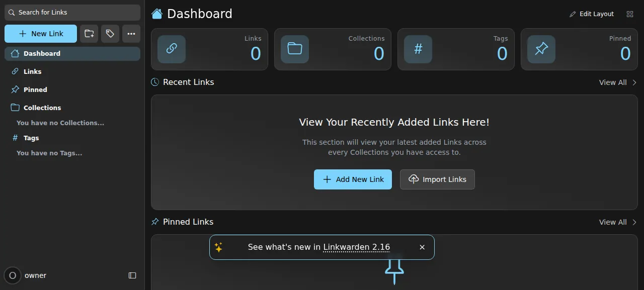The image size is (644, 290).
Task: Click the Edit Layout button
Action: coord(592,14)
